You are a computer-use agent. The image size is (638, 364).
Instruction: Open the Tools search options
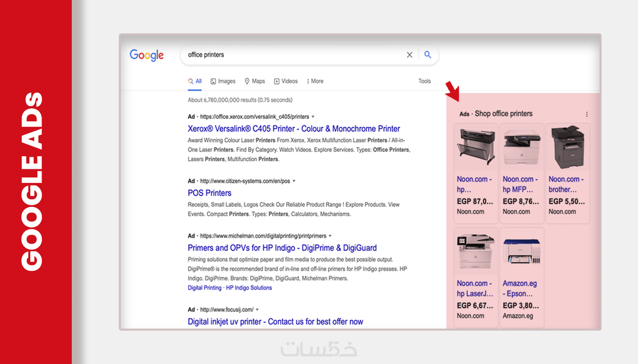click(424, 81)
